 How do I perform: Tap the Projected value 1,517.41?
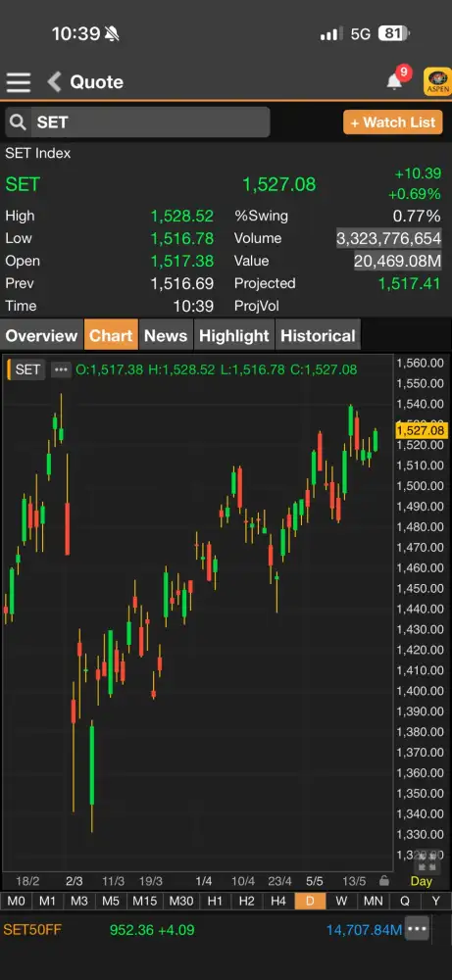pos(410,283)
